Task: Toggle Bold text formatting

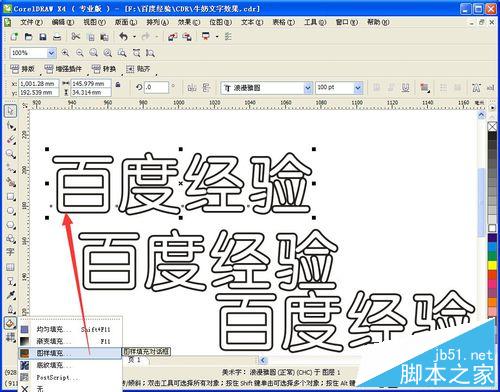Action: (x=377, y=88)
